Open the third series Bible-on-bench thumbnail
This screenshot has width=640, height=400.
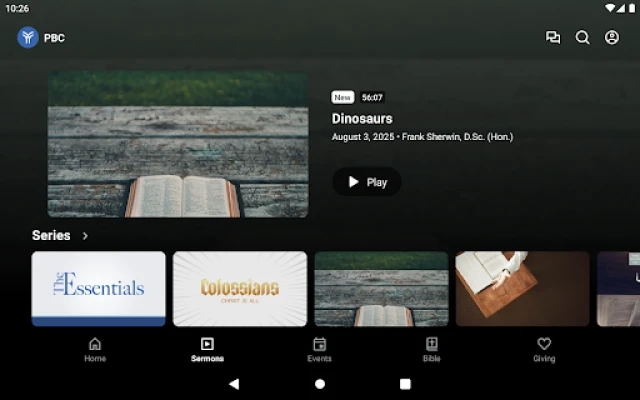coord(381,288)
